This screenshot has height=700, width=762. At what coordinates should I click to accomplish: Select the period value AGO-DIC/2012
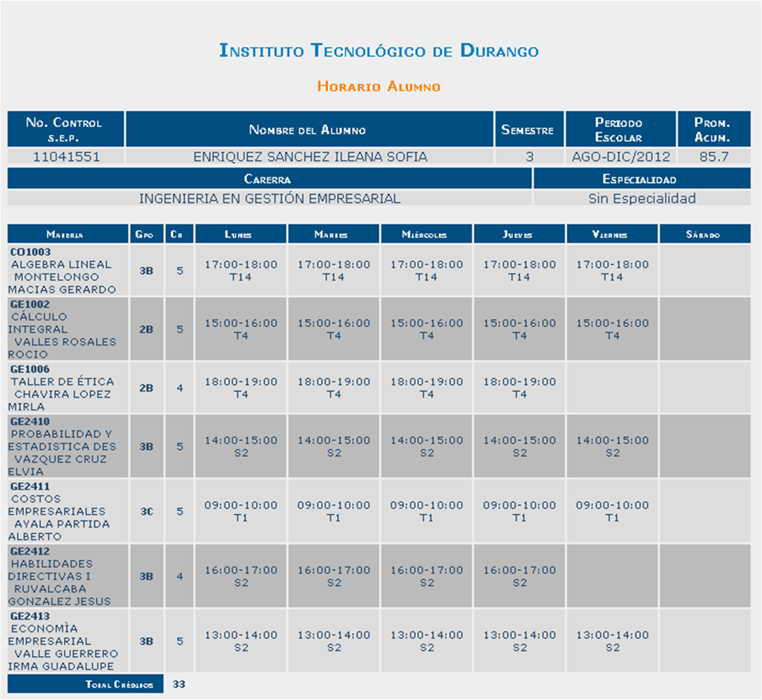pyautogui.click(x=621, y=156)
